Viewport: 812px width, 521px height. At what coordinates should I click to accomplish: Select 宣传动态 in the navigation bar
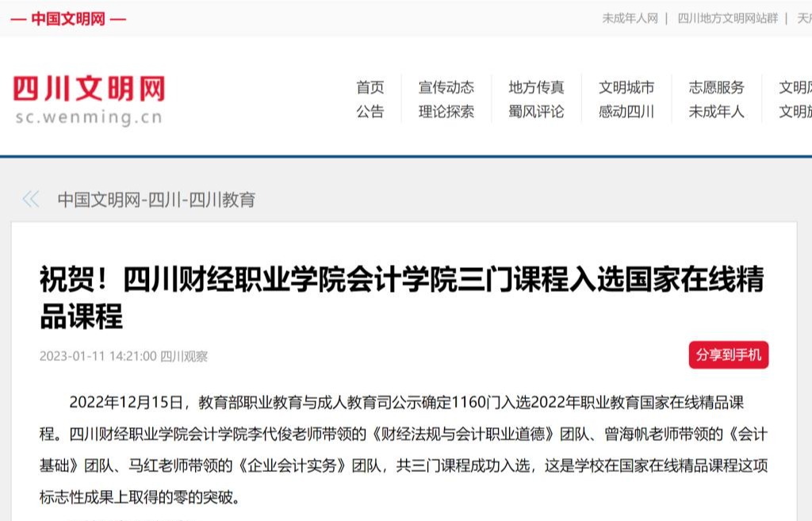[446, 87]
